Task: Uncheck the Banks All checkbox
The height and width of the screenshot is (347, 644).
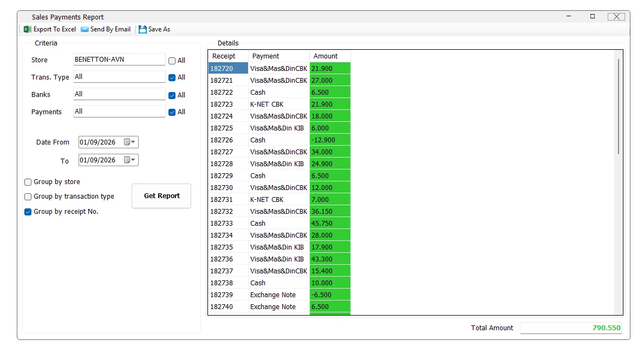Action: [x=172, y=95]
